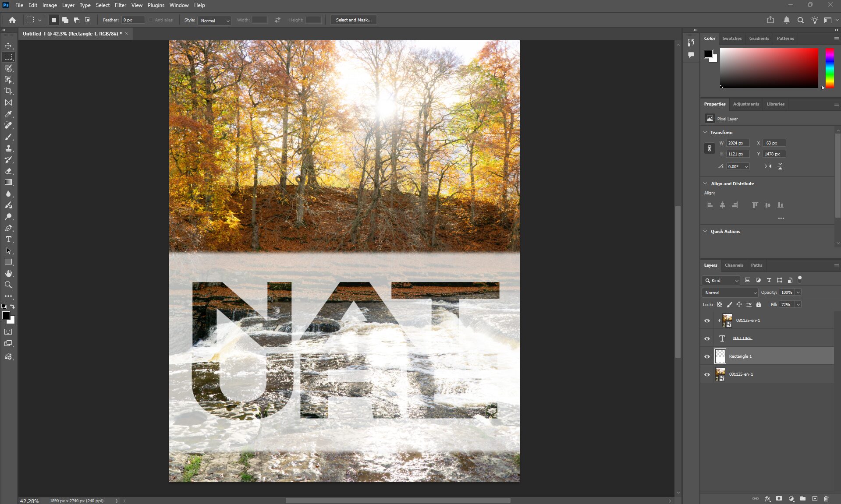
Task: Click the rainbow hue slider strip
Action: tap(830, 68)
